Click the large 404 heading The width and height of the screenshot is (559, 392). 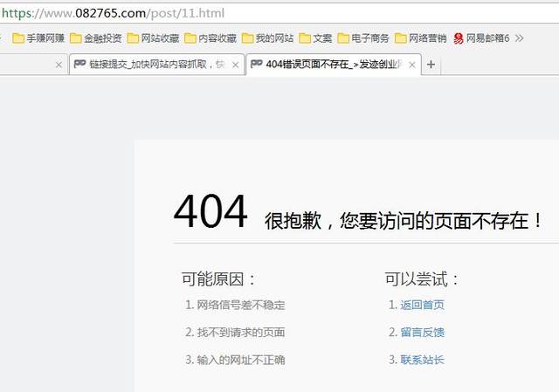point(210,211)
